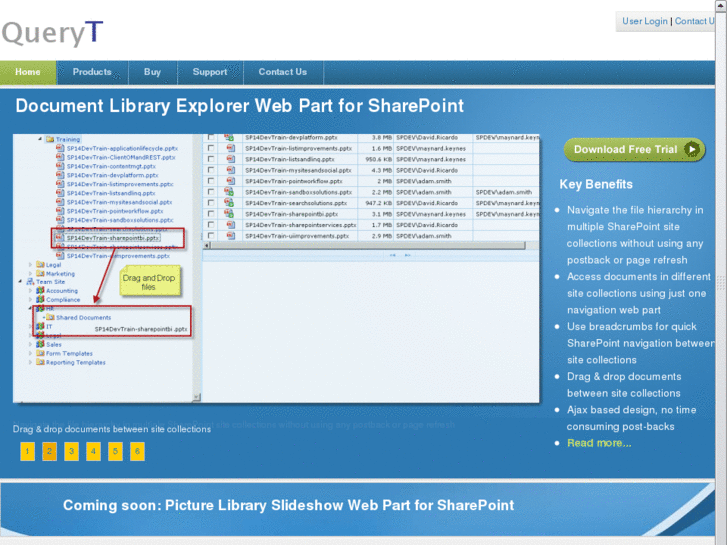This screenshot has height=545, width=727.
Task: Click the left arrow of the table scrollbar
Action: [207, 245]
